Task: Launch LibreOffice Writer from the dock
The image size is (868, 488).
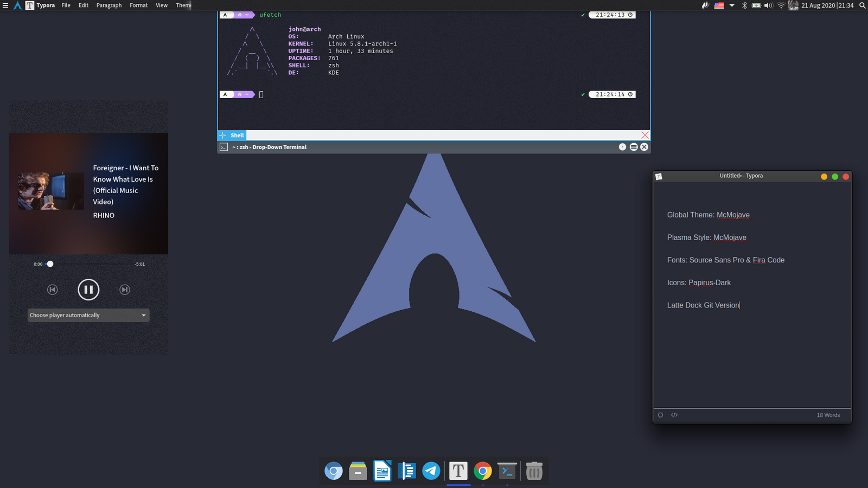Action: (x=382, y=471)
